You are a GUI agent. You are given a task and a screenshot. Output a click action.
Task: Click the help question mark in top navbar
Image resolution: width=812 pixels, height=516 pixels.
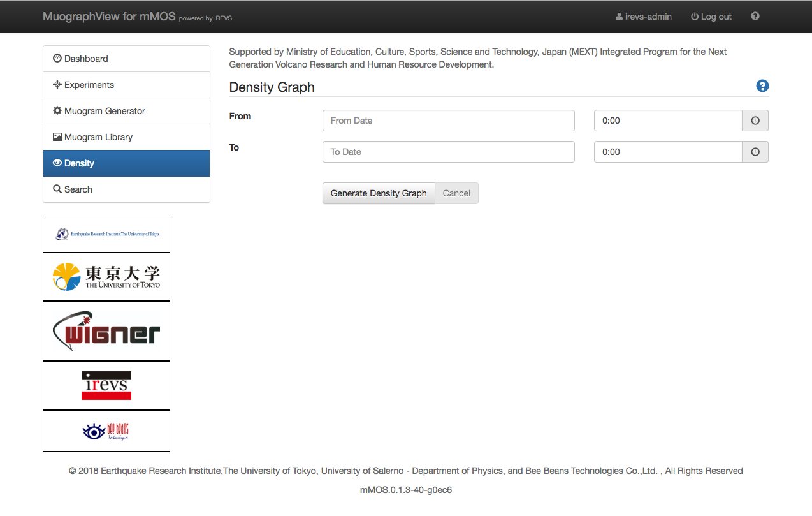pyautogui.click(x=755, y=17)
